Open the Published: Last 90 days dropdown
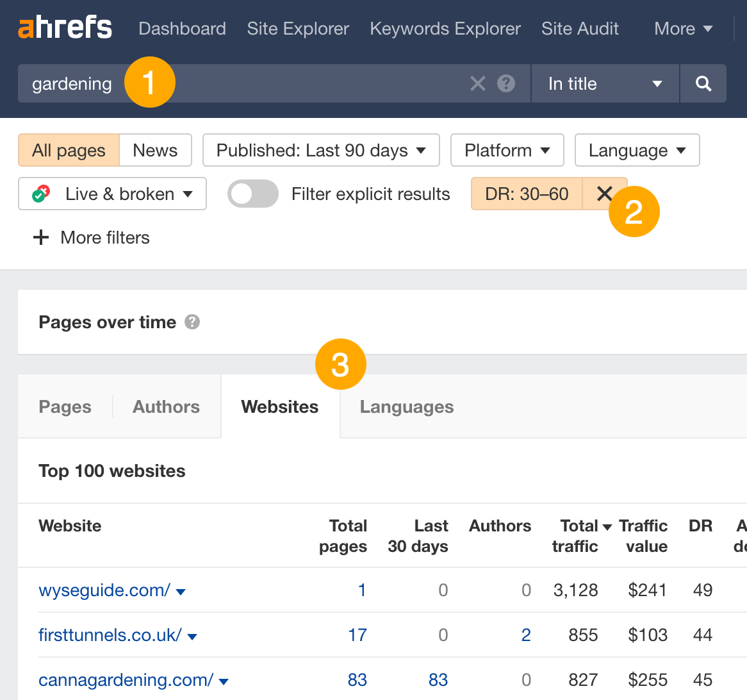The image size is (747, 700). tap(320, 150)
